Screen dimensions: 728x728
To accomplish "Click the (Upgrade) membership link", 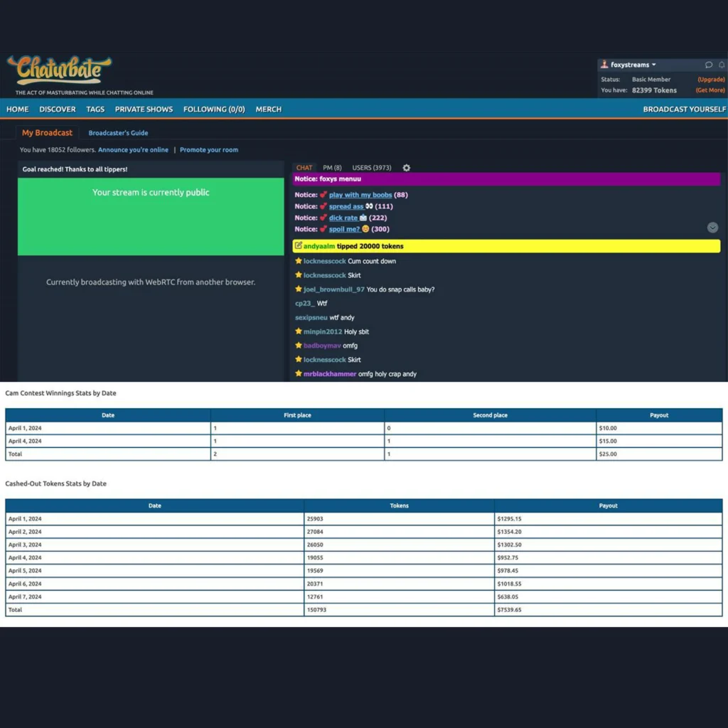I will point(711,80).
